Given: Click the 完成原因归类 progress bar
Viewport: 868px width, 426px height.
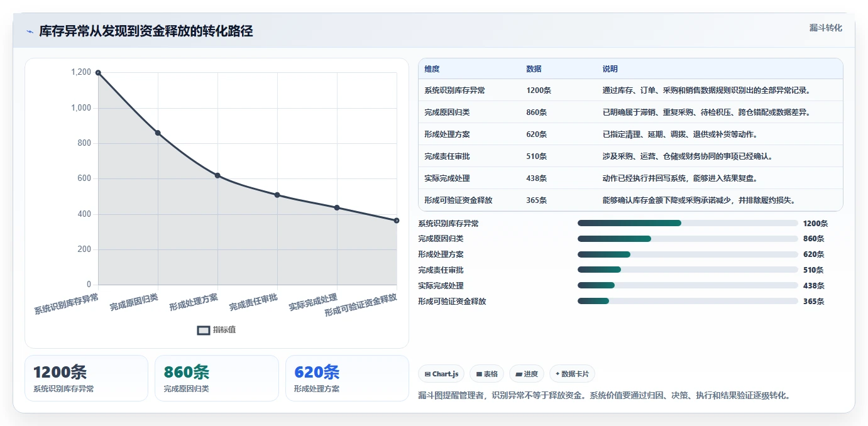Looking at the screenshot, I should pyautogui.click(x=688, y=239).
